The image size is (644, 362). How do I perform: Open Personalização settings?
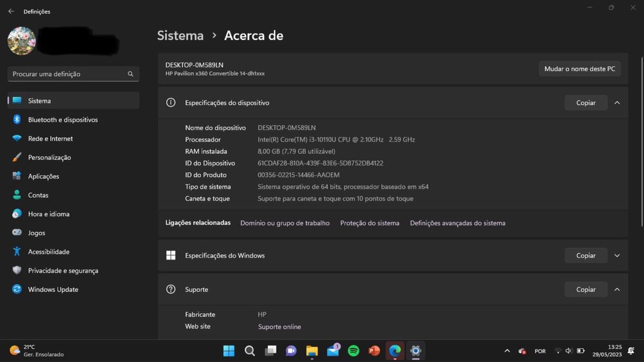coord(73,157)
